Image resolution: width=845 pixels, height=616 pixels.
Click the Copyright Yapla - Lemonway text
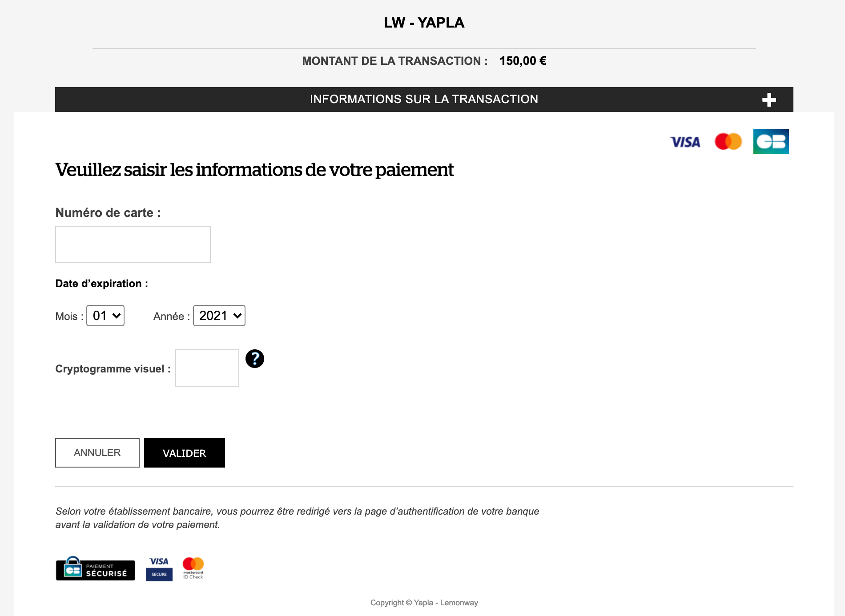(x=424, y=603)
